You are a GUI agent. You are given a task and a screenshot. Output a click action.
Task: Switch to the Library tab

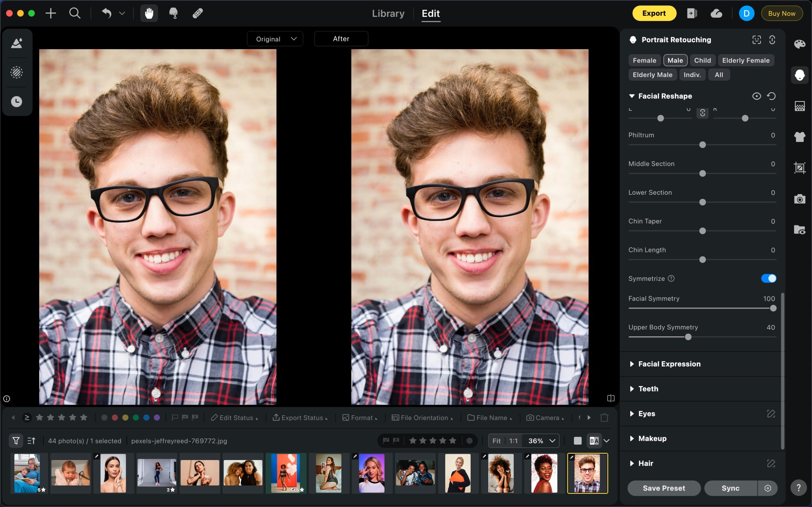coord(388,13)
